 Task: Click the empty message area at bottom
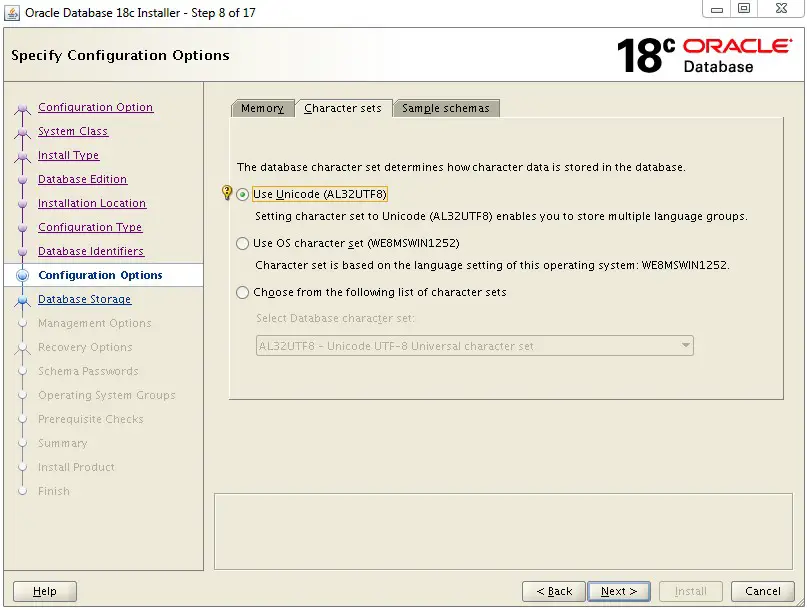[x=503, y=531]
